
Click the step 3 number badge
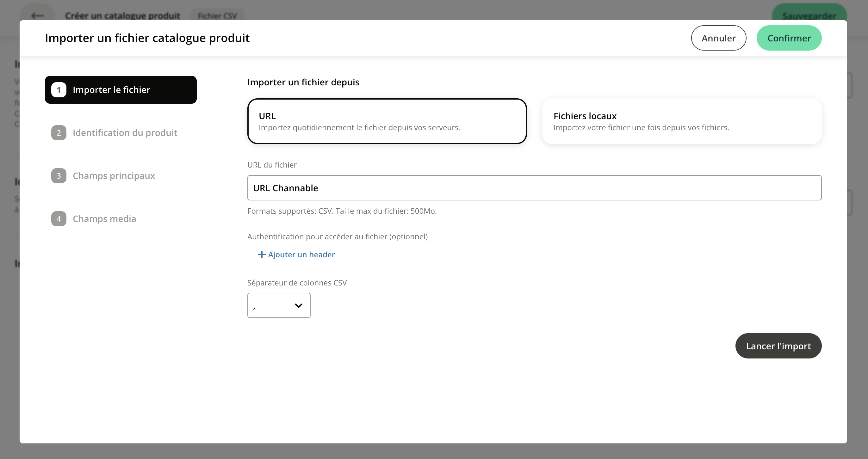(59, 176)
